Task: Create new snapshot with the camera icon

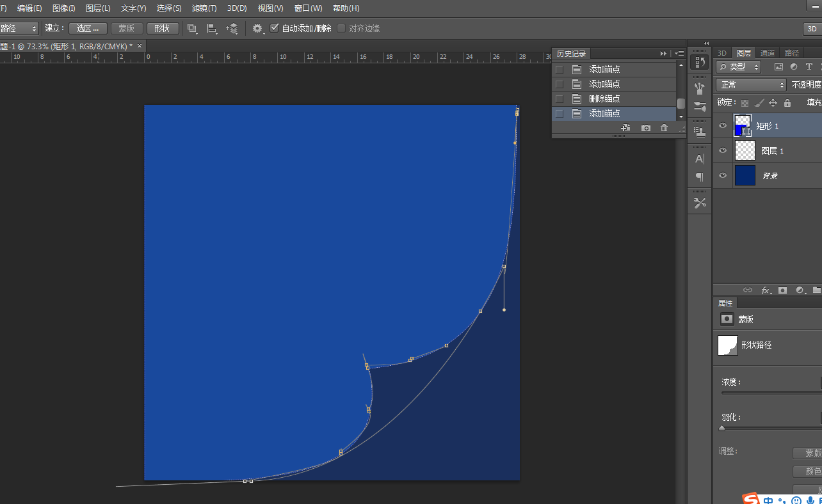Action: (x=646, y=128)
